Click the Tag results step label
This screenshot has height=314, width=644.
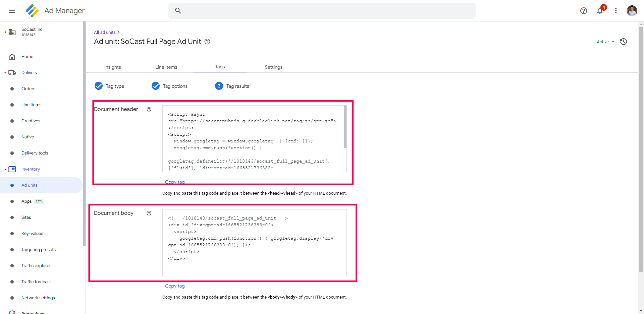237,86
